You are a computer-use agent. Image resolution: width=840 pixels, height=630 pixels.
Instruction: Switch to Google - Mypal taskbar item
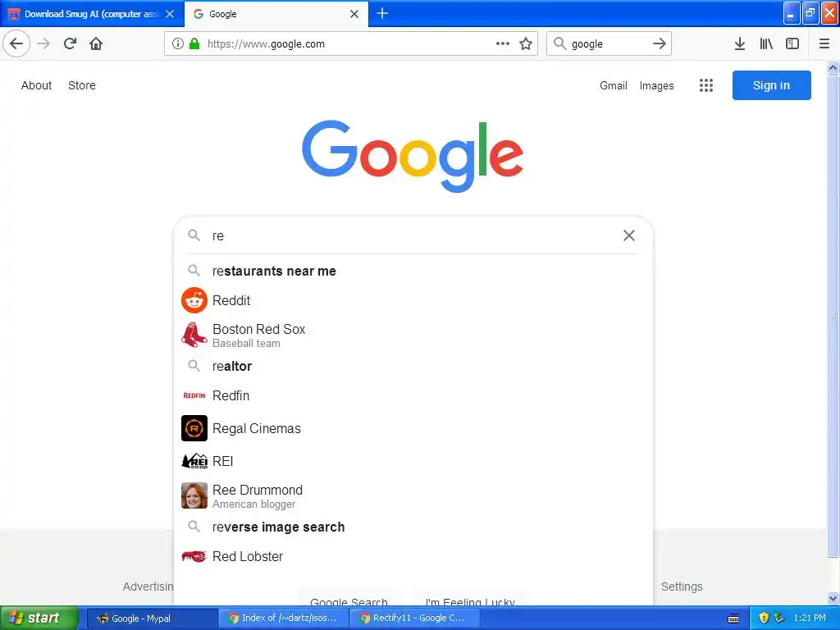click(152, 619)
